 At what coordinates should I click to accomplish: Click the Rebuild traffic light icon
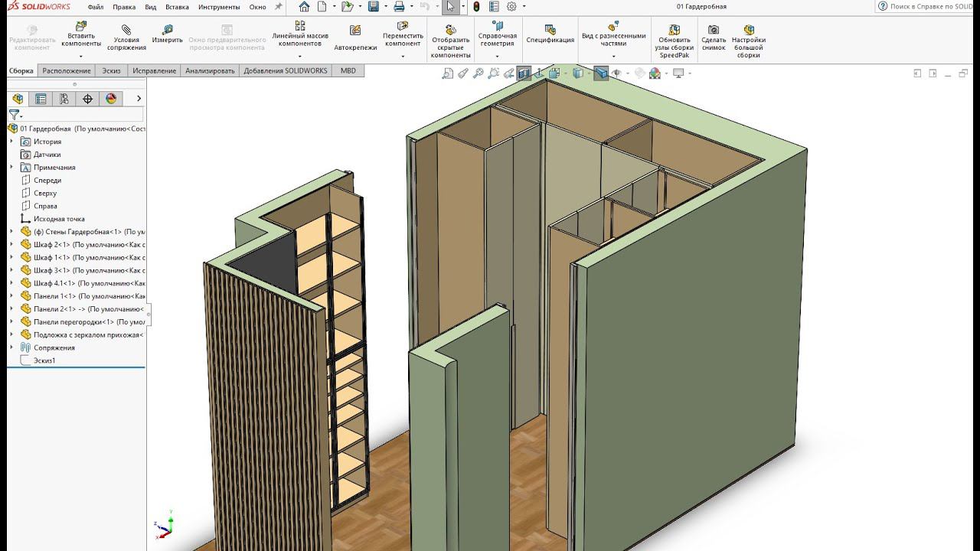(475, 7)
